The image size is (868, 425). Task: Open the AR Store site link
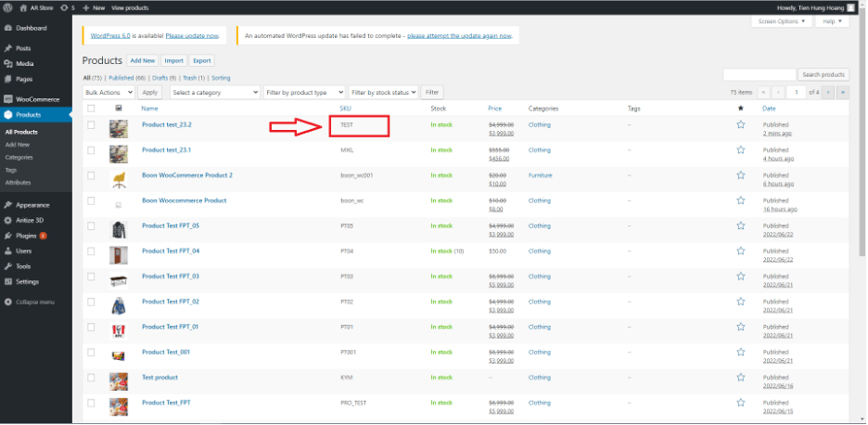[37, 7]
